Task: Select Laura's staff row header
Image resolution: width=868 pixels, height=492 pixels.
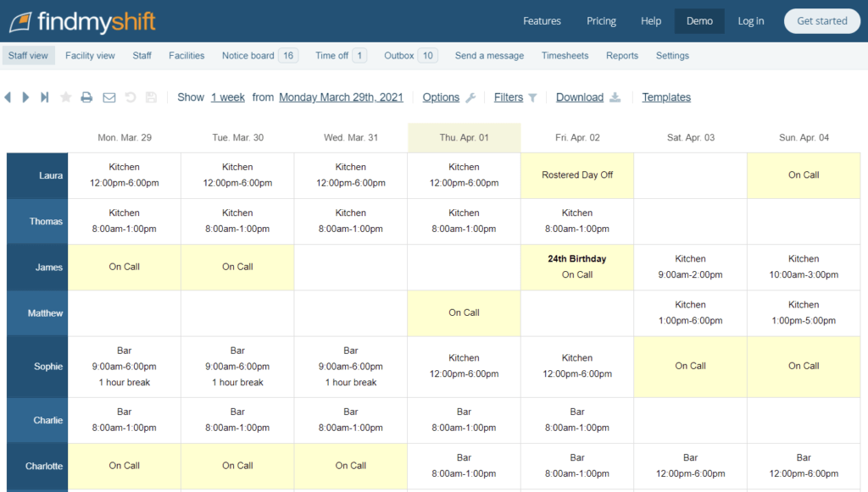Action: click(37, 176)
